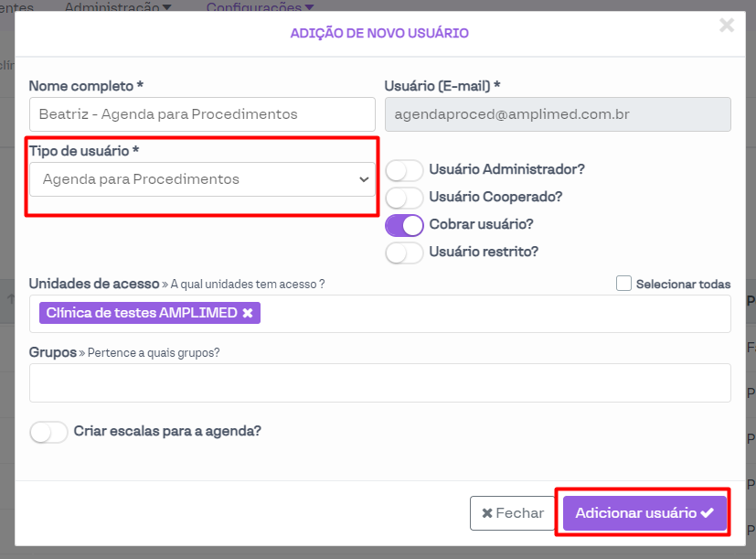Click the Adicionar usuário button

pyautogui.click(x=644, y=513)
